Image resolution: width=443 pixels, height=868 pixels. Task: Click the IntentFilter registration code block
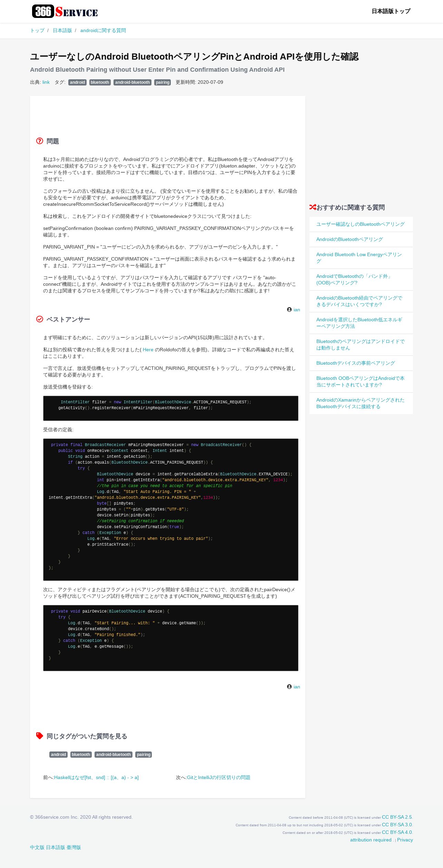(171, 408)
